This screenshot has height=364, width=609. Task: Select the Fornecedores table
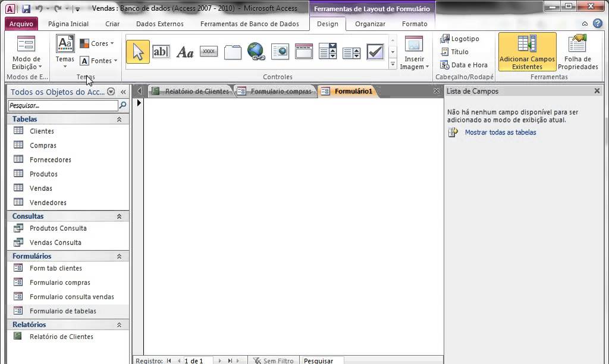pos(68,159)
